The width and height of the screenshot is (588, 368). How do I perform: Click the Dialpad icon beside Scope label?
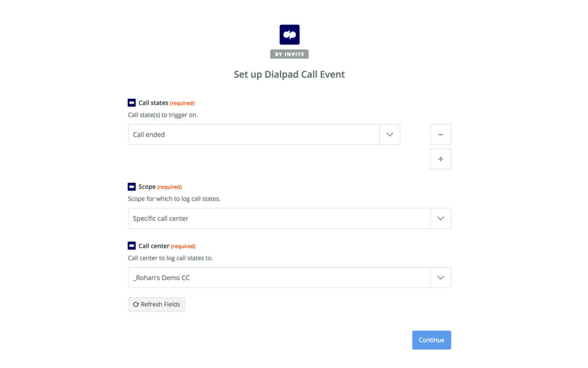[x=132, y=187]
